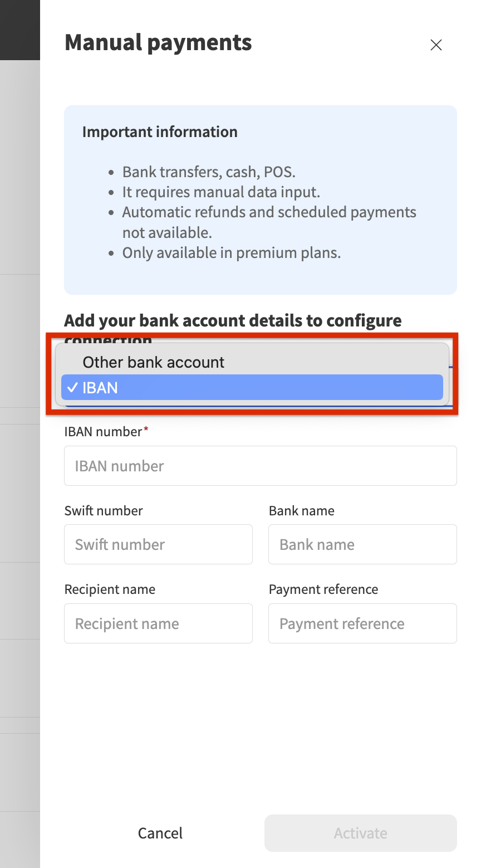Click into the Bank name field
This screenshot has height=868, width=481.
(362, 544)
